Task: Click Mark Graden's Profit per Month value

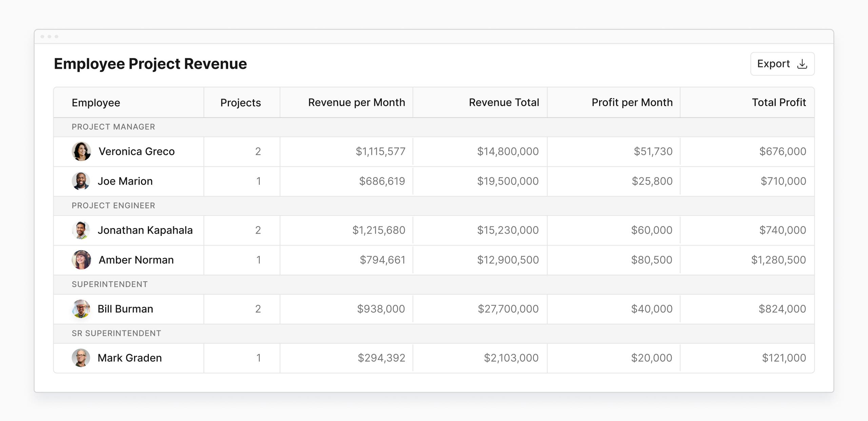Action: [651, 358]
